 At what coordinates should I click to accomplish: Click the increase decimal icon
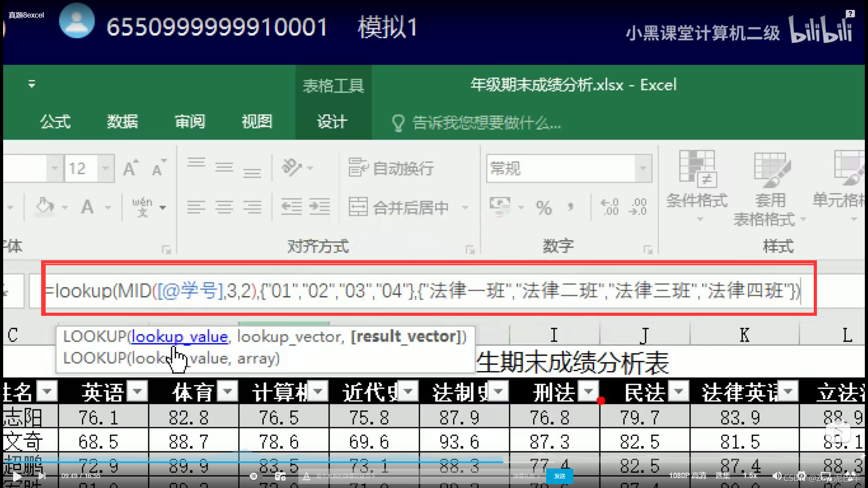[610, 207]
